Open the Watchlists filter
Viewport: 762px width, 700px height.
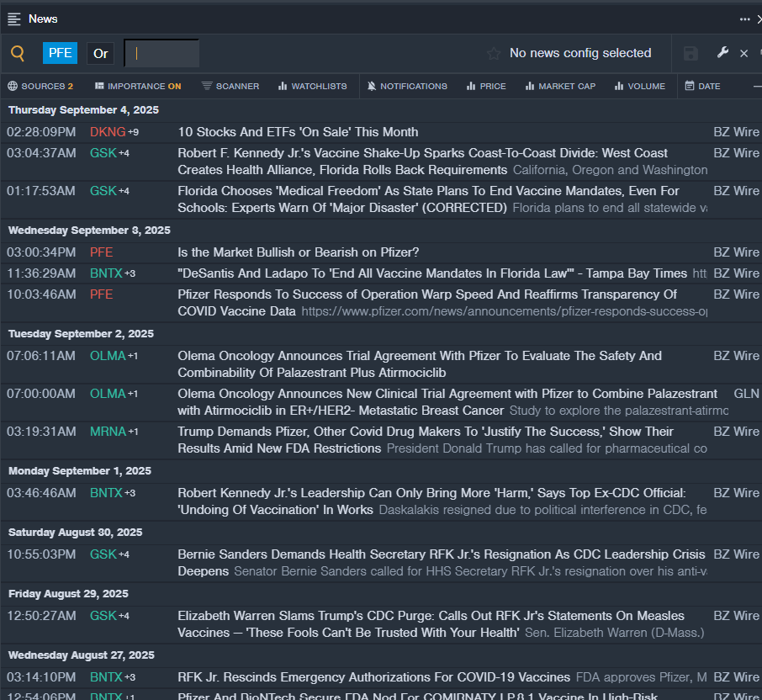tap(313, 86)
